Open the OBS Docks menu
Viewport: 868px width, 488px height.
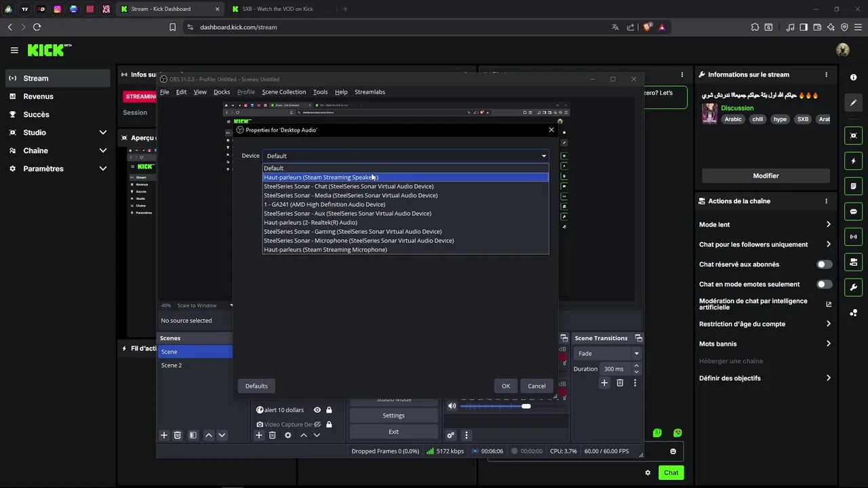[222, 92]
